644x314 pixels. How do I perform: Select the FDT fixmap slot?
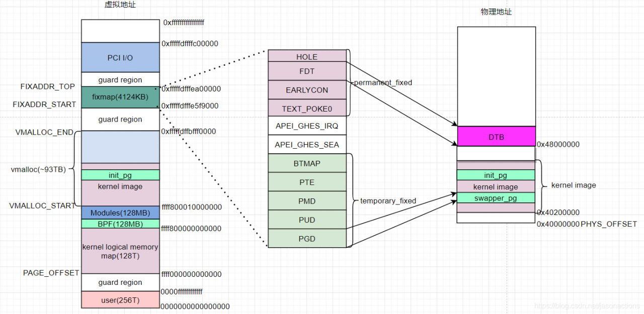click(307, 71)
